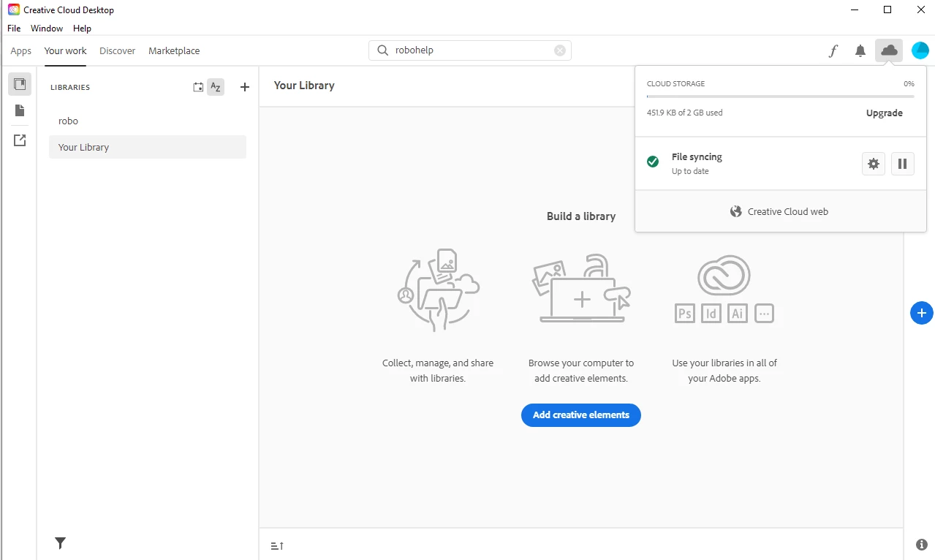Sort libraries by date icon
This screenshot has width=935, height=560.
[x=198, y=87]
